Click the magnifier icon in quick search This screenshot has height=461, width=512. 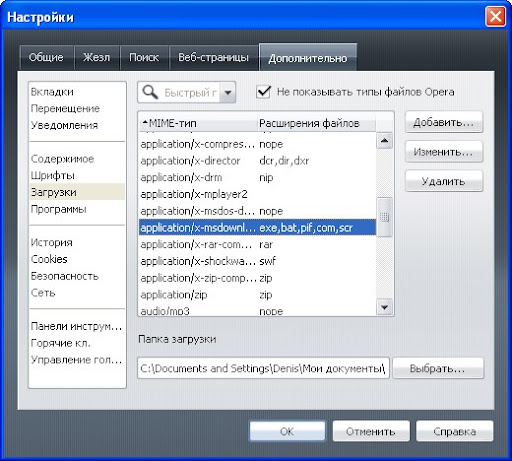tap(150, 92)
